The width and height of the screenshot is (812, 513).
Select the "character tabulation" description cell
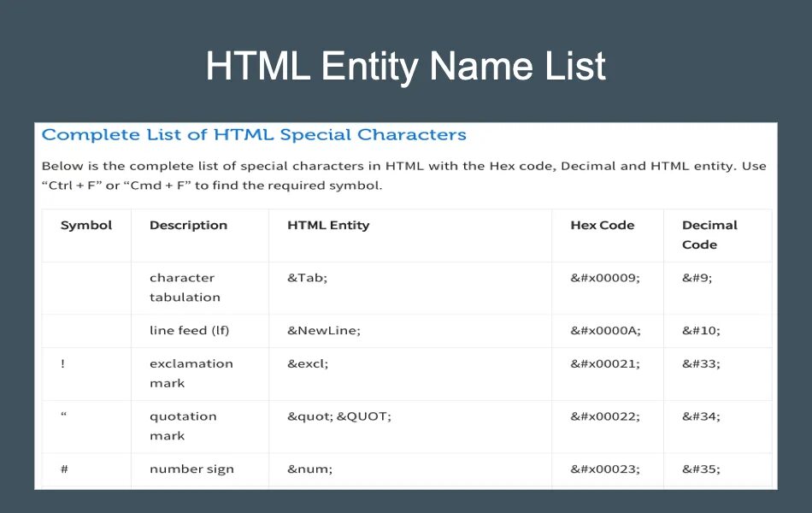pos(185,287)
